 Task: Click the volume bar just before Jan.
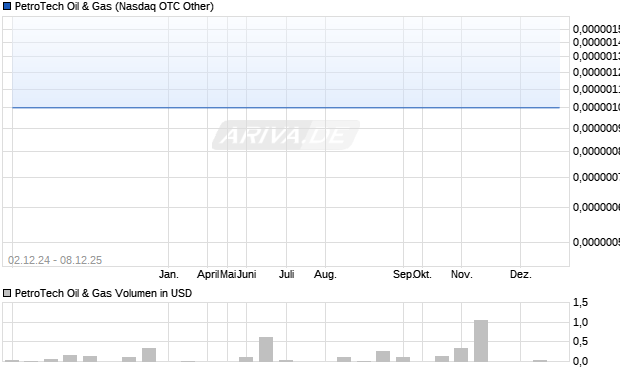click(149, 355)
